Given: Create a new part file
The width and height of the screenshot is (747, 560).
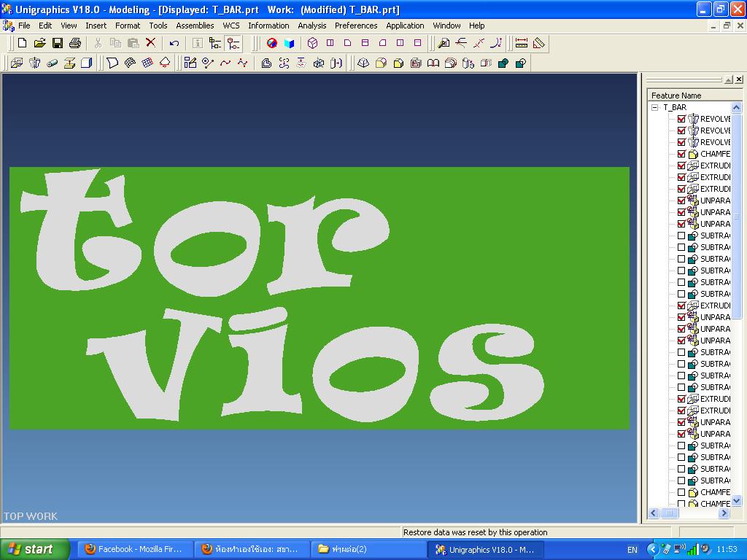Looking at the screenshot, I should coord(22,43).
